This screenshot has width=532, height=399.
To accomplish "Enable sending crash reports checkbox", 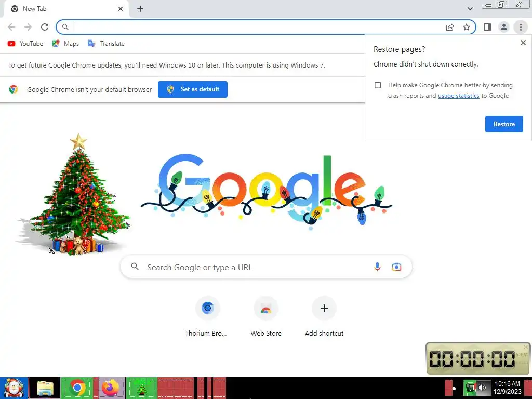I will click(x=378, y=85).
